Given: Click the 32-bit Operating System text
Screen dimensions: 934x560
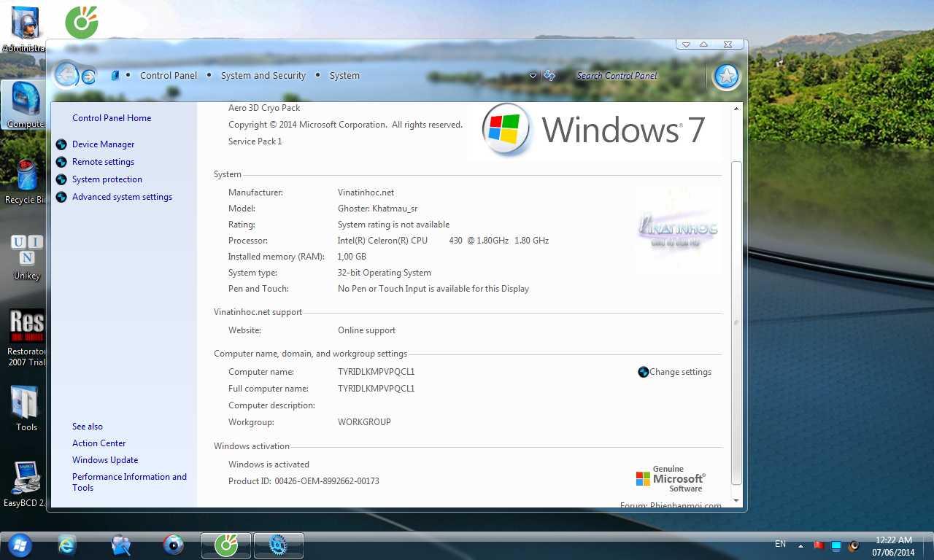Looking at the screenshot, I should (x=384, y=273).
